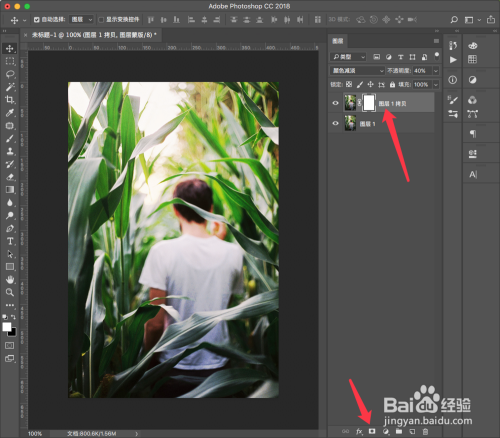Create a new layer group folder
Viewport: 500px width, 438px height.
399,431
